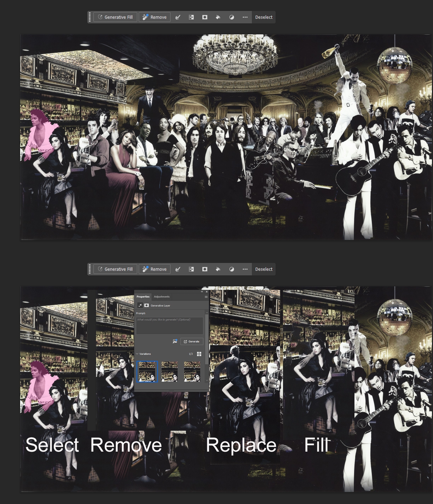Switch to the Properties tab
The image size is (433, 504).
coord(143,297)
